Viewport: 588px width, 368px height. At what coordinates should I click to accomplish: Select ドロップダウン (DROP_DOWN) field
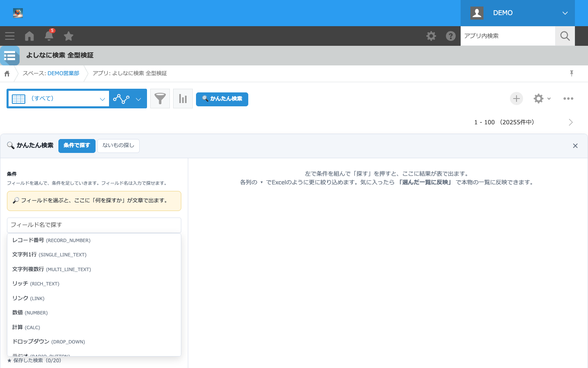click(94, 342)
